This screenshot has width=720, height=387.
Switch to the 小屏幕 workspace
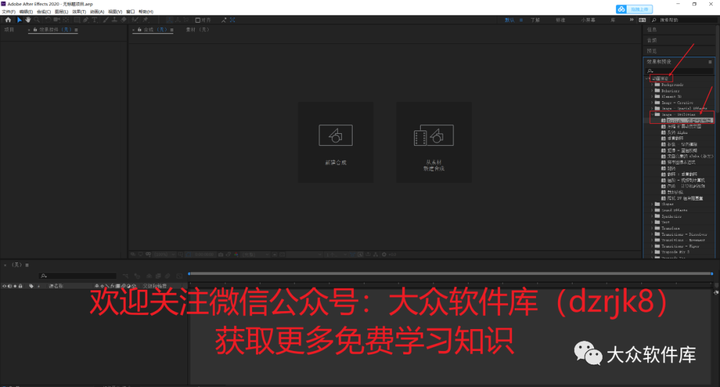pyautogui.click(x=588, y=20)
